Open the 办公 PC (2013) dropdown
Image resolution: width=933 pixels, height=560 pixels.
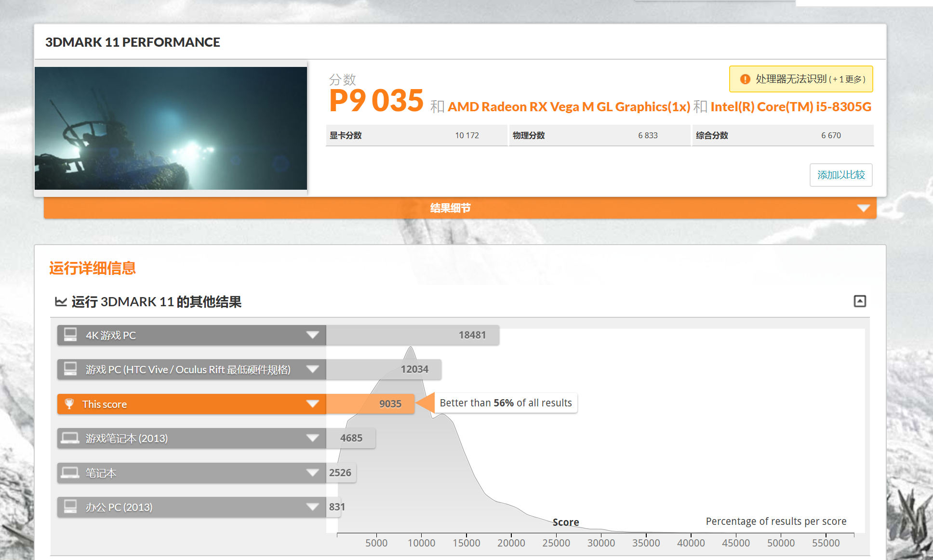coord(313,507)
